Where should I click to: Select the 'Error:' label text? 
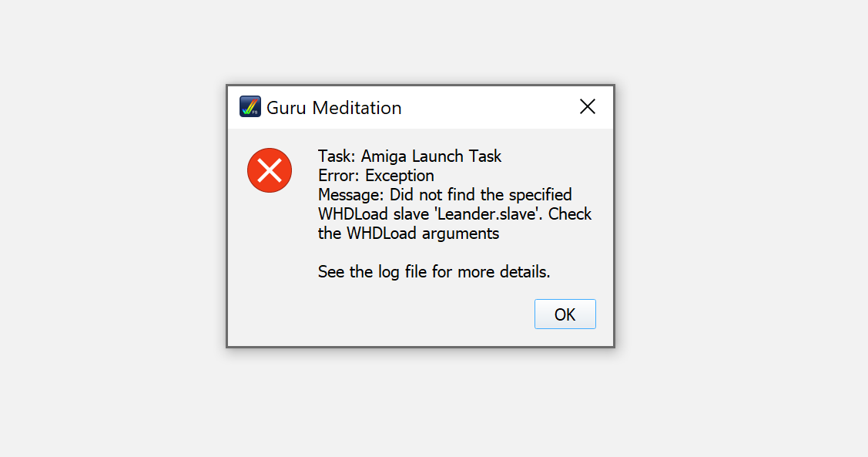[339, 176]
